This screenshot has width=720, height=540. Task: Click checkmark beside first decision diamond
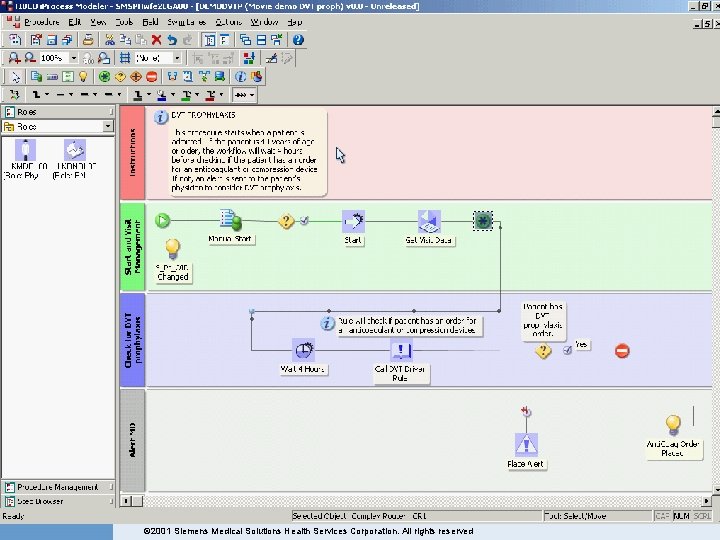[x=304, y=221]
